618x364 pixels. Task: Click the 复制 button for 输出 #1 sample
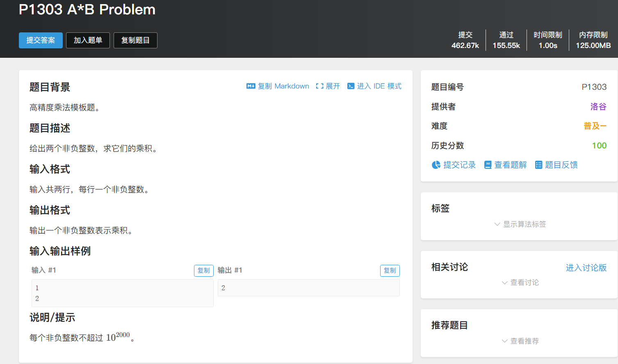390,271
